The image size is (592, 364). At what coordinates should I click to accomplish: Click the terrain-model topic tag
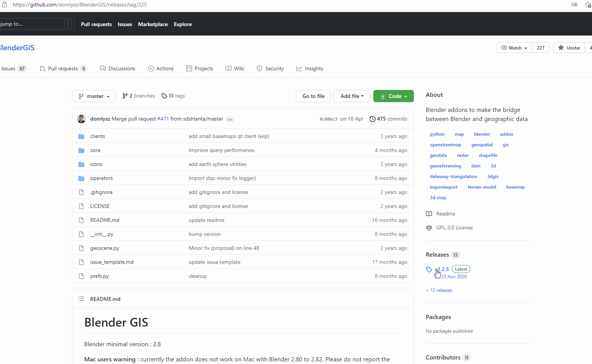tap(482, 187)
